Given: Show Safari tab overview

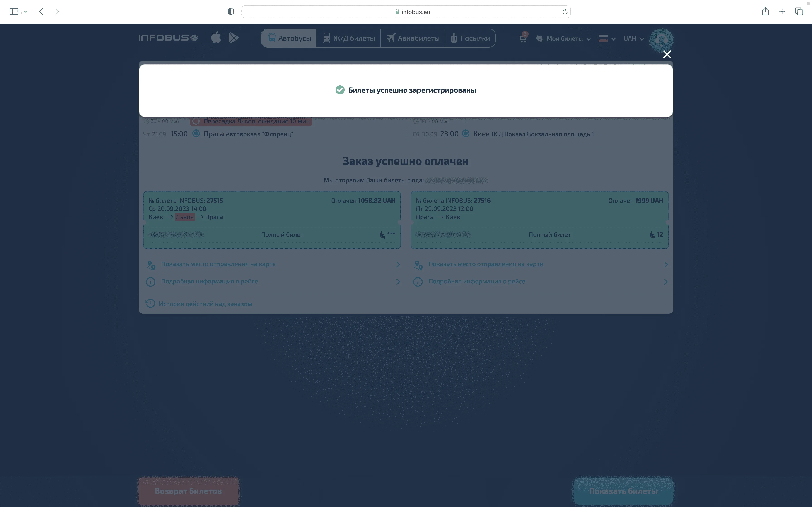Looking at the screenshot, I should pos(799,12).
